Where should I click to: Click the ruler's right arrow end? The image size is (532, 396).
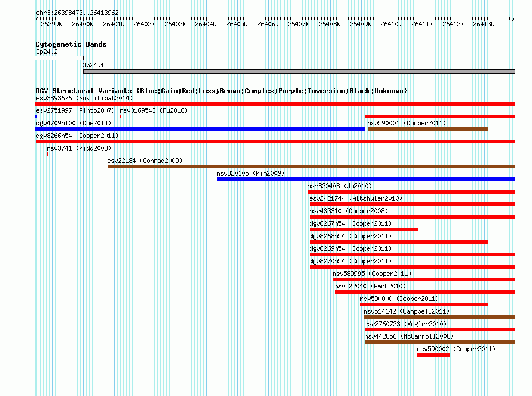[x=513, y=19]
